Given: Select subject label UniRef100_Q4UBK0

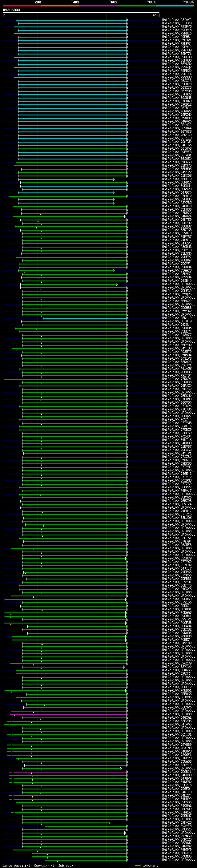Looking at the screenshot, I should (177, 206).
